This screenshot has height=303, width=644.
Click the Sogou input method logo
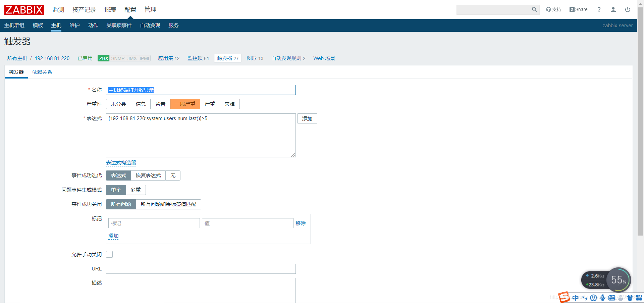(x=564, y=297)
